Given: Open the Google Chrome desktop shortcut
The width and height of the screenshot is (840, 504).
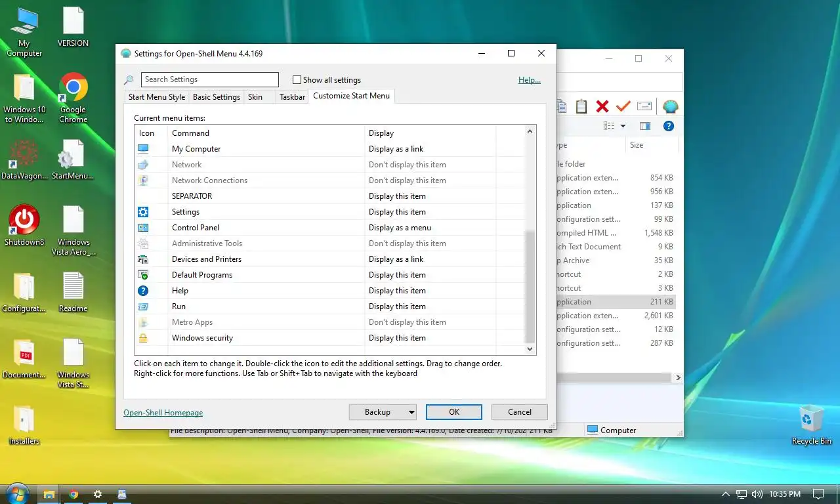Looking at the screenshot, I should (73, 98).
